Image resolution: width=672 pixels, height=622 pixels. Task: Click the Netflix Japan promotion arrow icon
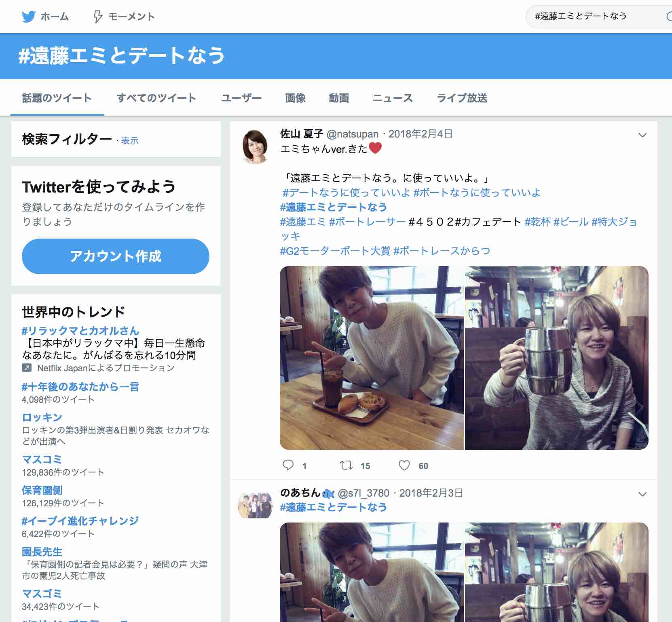coord(27,368)
